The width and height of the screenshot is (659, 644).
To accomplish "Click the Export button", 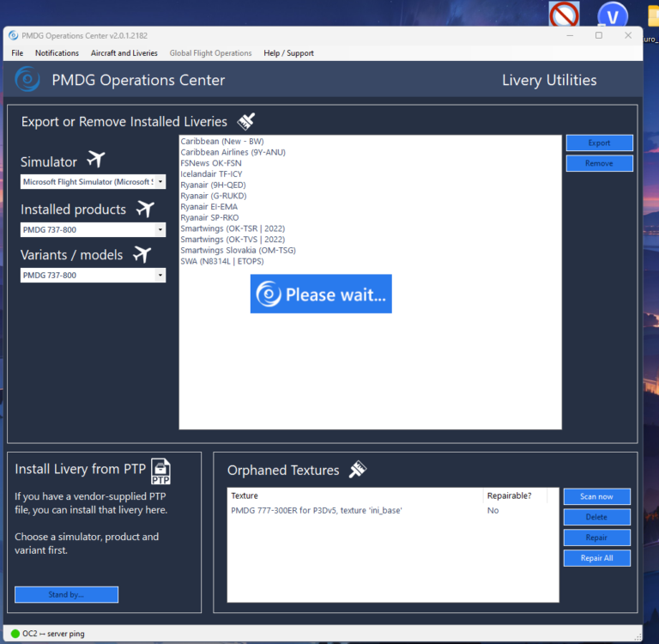I will coord(599,143).
